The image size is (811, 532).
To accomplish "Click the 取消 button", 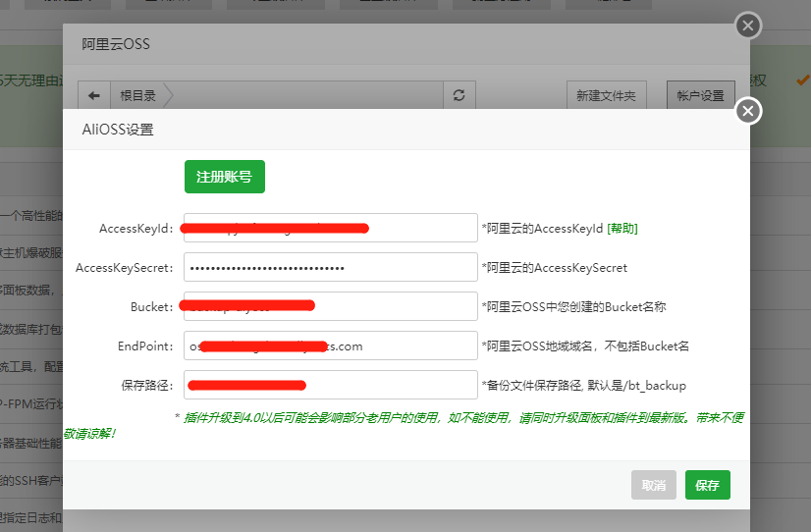I will [x=654, y=485].
